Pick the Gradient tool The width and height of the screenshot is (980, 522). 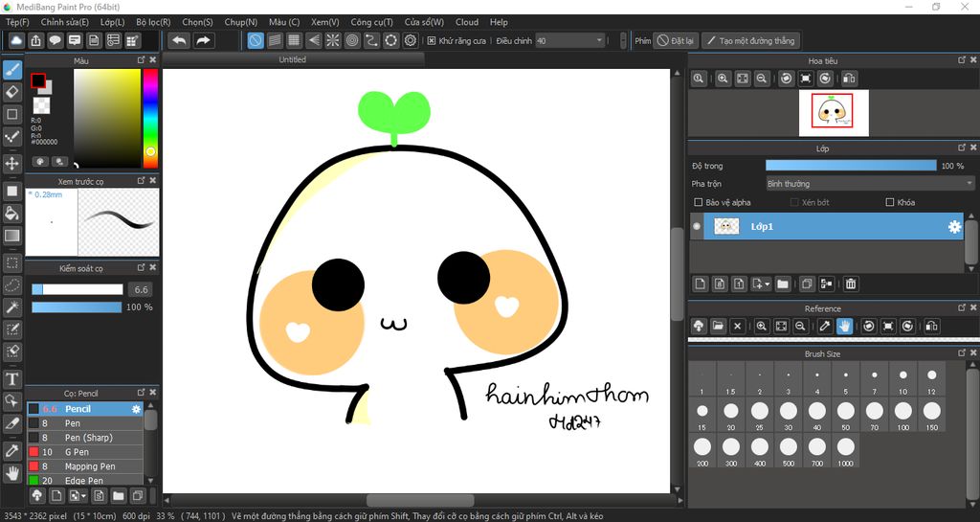[x=11, y=236]
